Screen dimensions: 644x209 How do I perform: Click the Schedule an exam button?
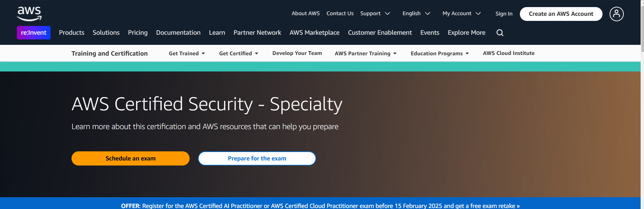(131, 158)
